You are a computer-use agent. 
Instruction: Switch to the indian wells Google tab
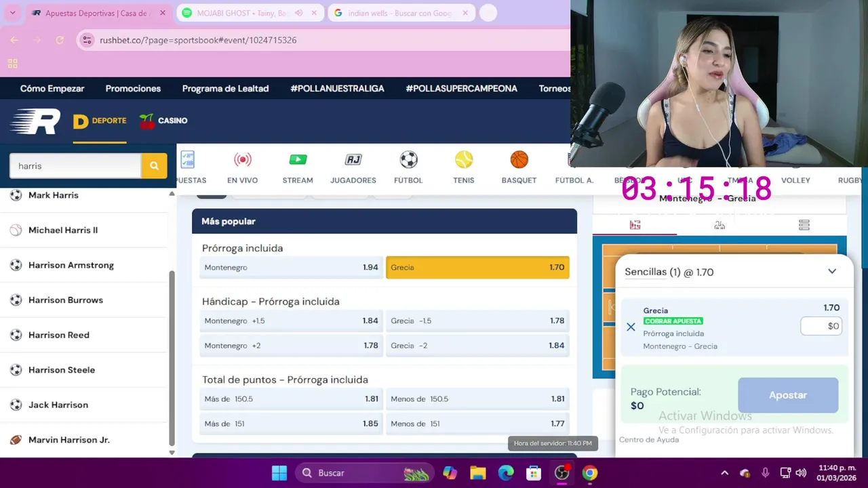(401, 13)
